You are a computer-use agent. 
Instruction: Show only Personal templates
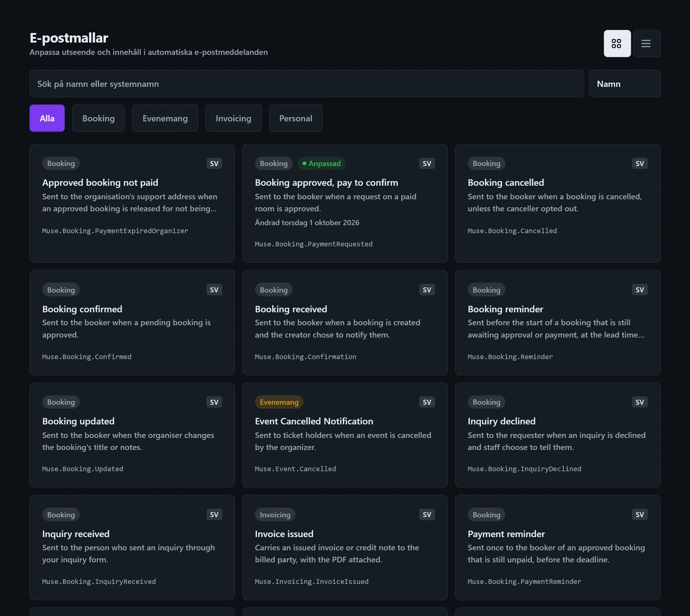coord(296,118)
